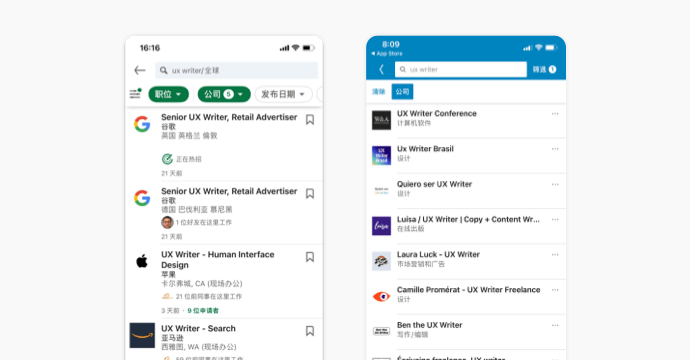Click the Laura Luck profile logo
The height and width of the screenshot is (360, 690).
(x=381, y=261)
